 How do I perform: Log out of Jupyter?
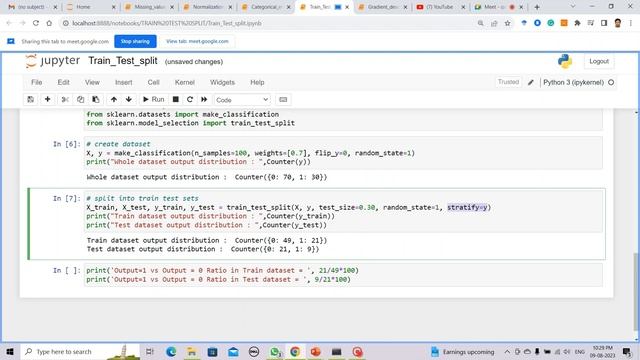[x=599, y=61]
